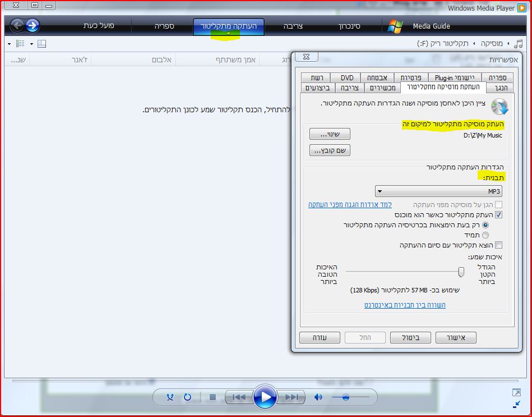Toggle the shuffle icon
Viewport: 532px width, 417px height.
click(x=170, y=397)
